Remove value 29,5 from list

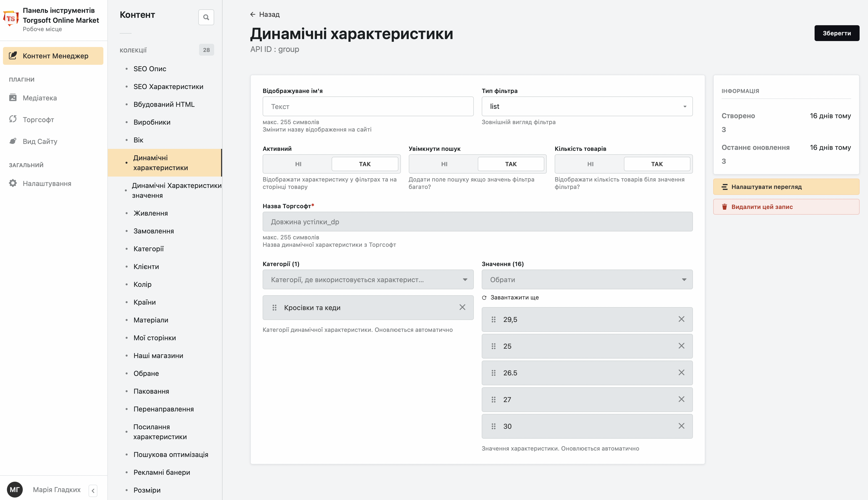(681, 319)
